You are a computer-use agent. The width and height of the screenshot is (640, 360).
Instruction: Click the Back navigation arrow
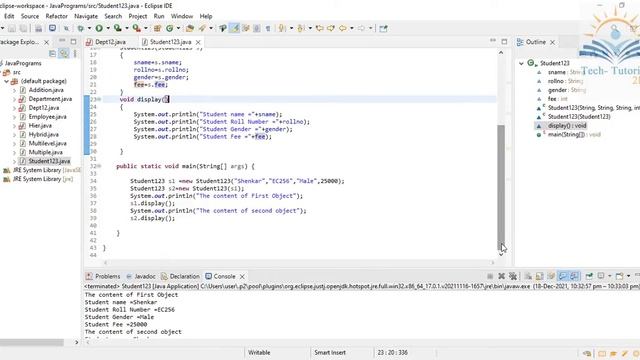pos(343,28)
